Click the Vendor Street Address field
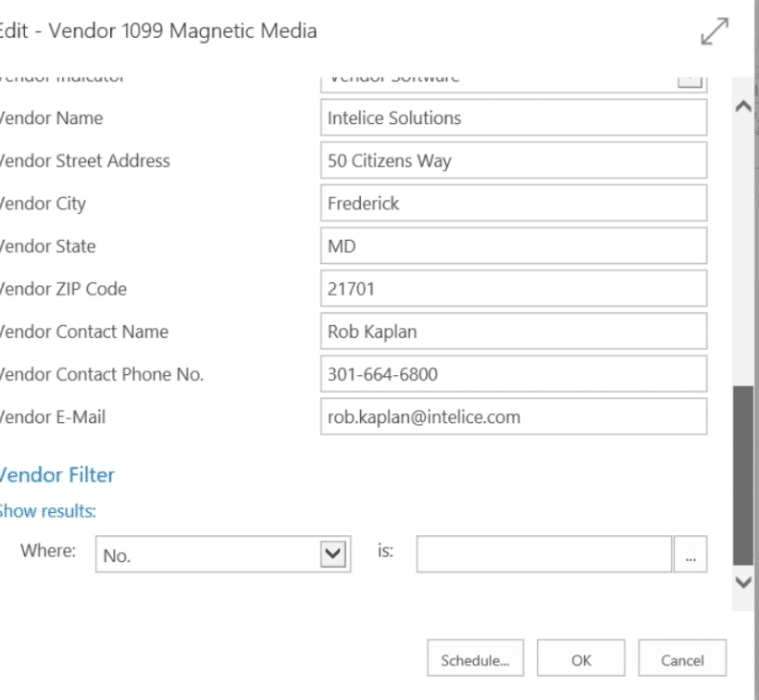Viewport: 759px width, 700px height. (514, 160)
